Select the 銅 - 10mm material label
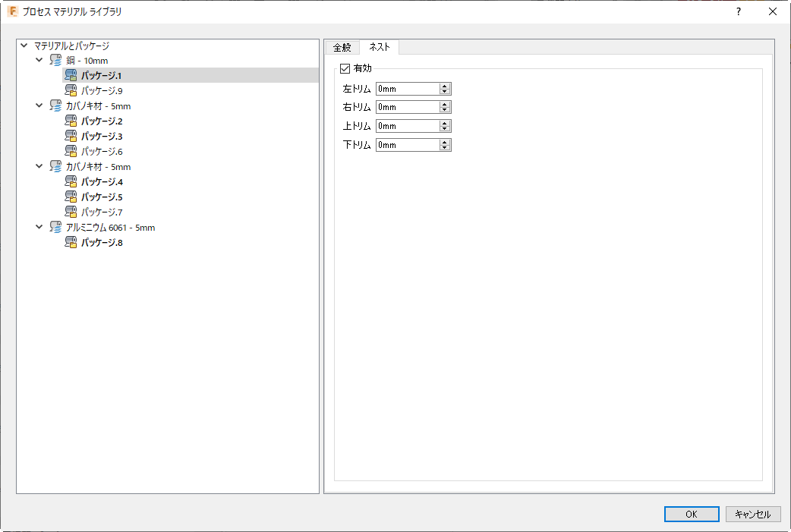The image size is (791, 532). pyautogui.click(x=87, y=61)
